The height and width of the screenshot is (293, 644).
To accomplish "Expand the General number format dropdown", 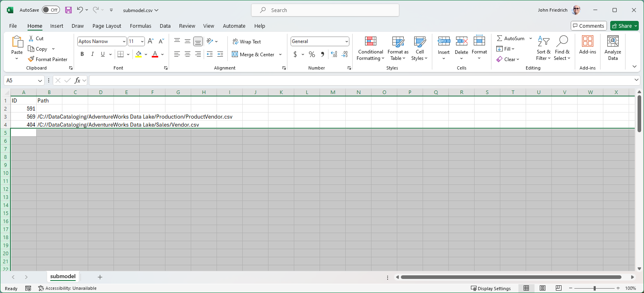I will point(346,41).
